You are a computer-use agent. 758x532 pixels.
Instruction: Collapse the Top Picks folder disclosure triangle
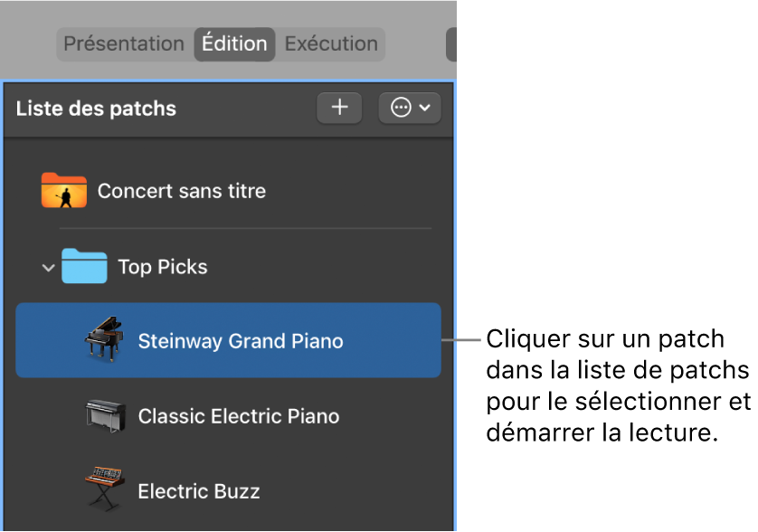point(48,267)
